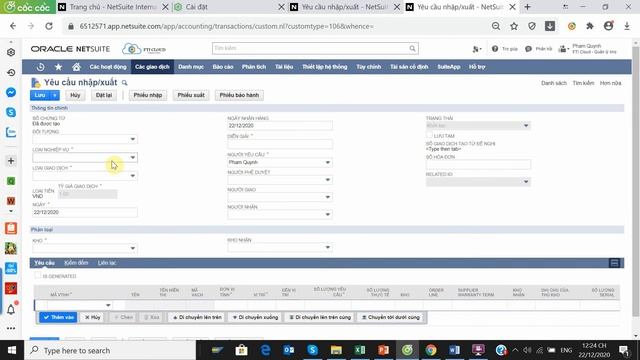640x360 pixels.
Task: Go to the NetSuite Home icon
Action: click(x=76, y=67)
